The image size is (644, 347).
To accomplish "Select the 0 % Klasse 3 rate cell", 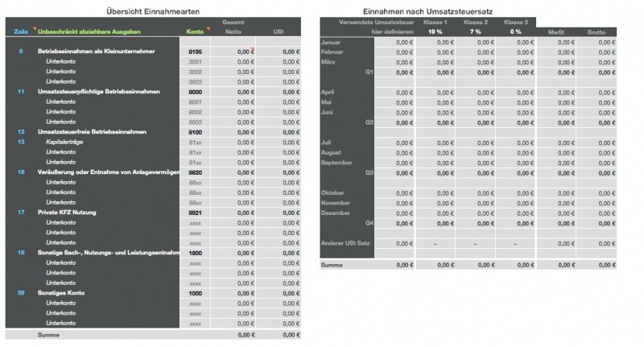I will (x=515, y=31).
